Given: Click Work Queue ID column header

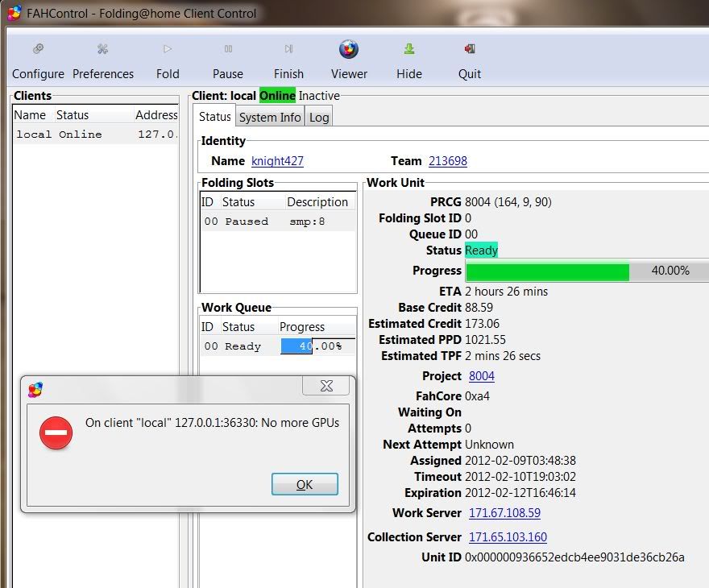Looking at the screenshot, I should (209, 327).
